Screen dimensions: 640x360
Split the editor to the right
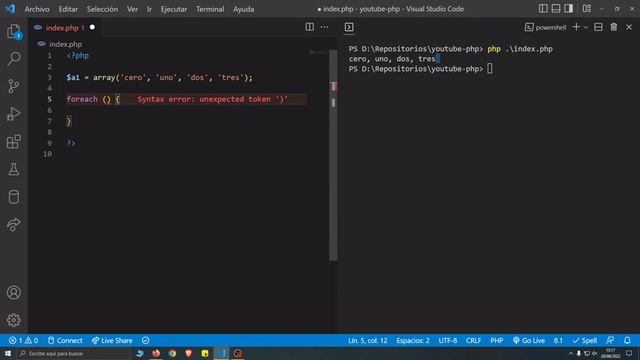[x=310, y=27]
